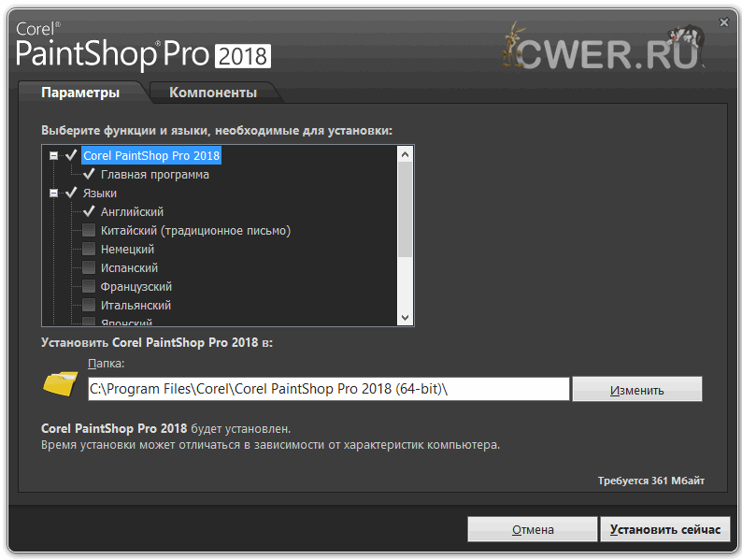Open the Параметры tab
Image resolution: width=742 pixels, height=560 pixels.
coord(80,93)
